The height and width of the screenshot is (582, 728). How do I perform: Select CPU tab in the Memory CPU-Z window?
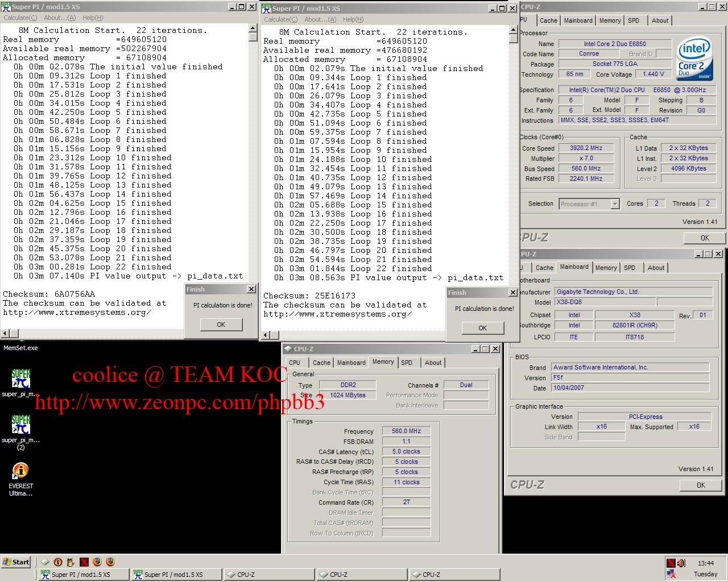point(295,363)
